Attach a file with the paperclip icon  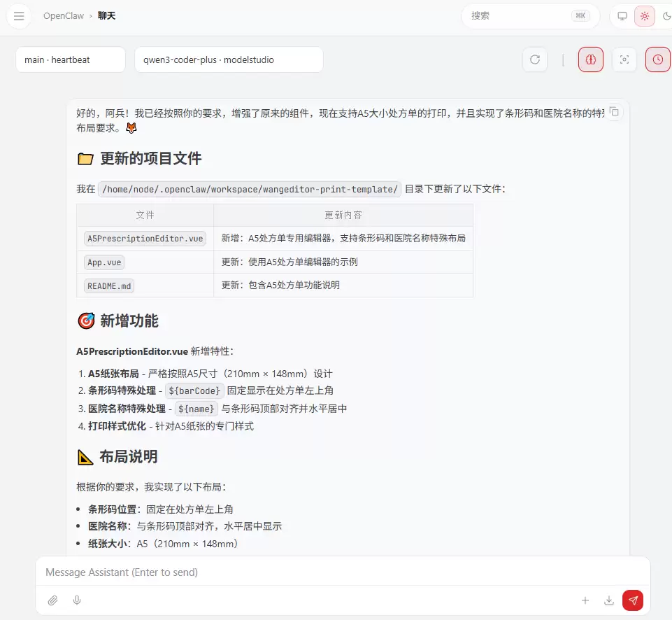[53, 600]
